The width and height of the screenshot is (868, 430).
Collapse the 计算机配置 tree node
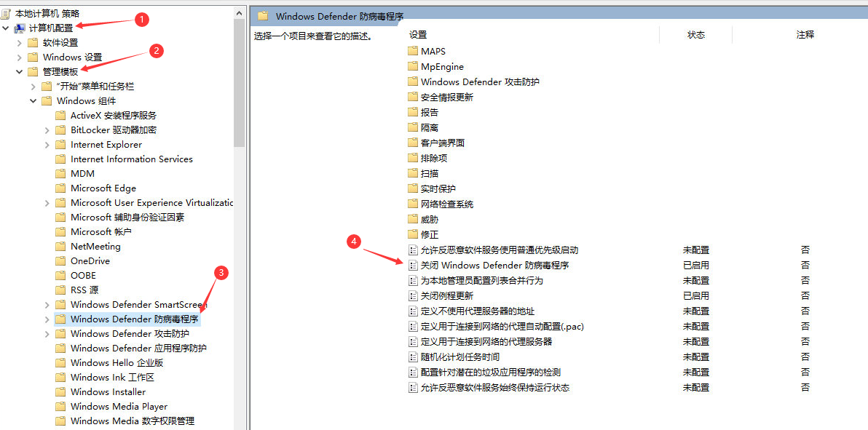[6, 28]
